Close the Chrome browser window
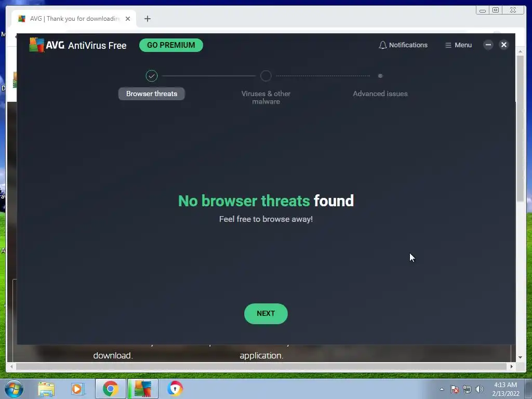This screenshot has height=399, width=532. 513,10
